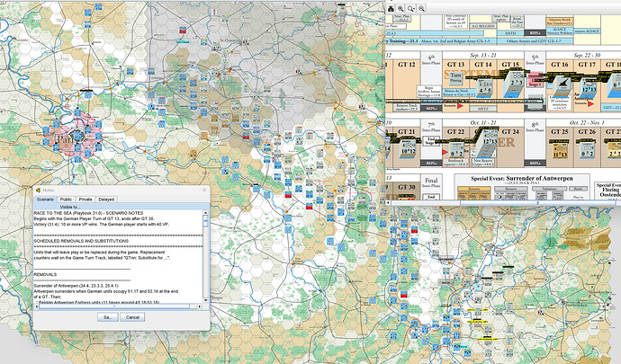Click the red Scenario arrow under GT 17
Image resolution: width=621 pixels, height=364 pixels.
[591, 104]
